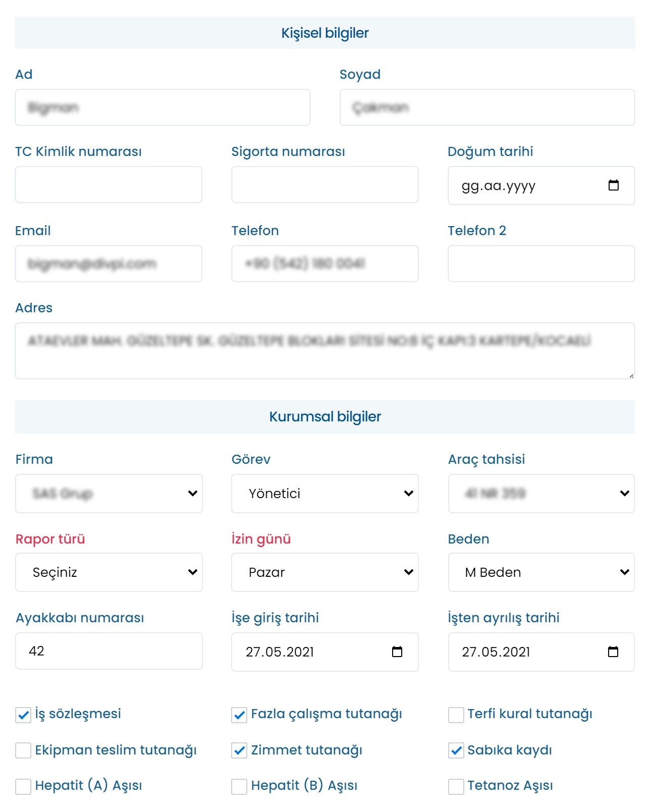This screenshot has height=812, width=651.
Task: Tick the Hepatit (A) Aşısı checkbox
Action: [23, 786]
